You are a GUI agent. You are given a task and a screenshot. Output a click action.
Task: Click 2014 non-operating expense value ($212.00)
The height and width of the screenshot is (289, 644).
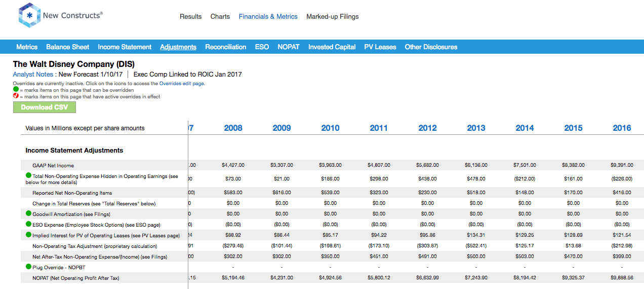(525, 179)
